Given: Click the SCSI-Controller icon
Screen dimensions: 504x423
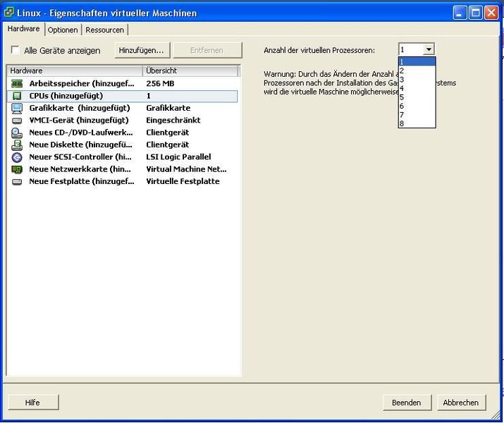Looking at the screenshot, I should [17, 157].
